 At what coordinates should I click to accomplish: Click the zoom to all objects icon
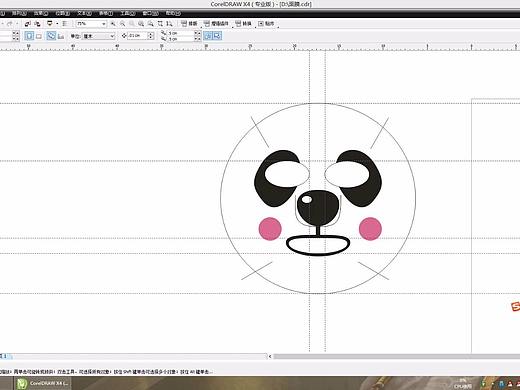(141, 24)
